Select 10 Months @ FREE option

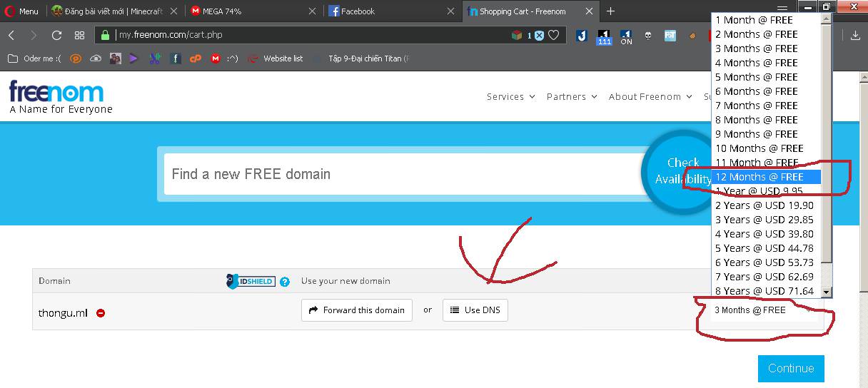(x=767, y=148)
